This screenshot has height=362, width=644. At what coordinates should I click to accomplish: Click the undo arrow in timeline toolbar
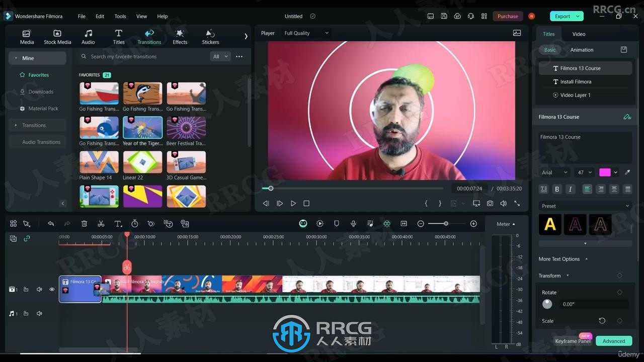click(x=51, y=224)
